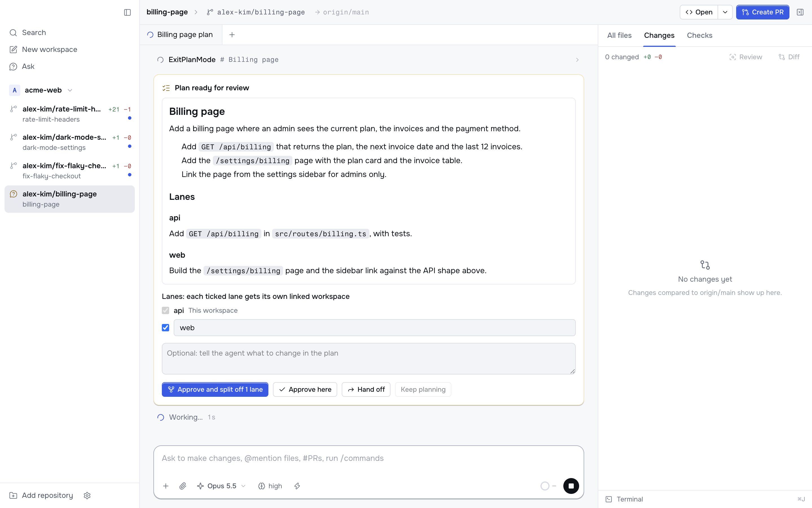Switch to the Checks tab

pos(699,35)
